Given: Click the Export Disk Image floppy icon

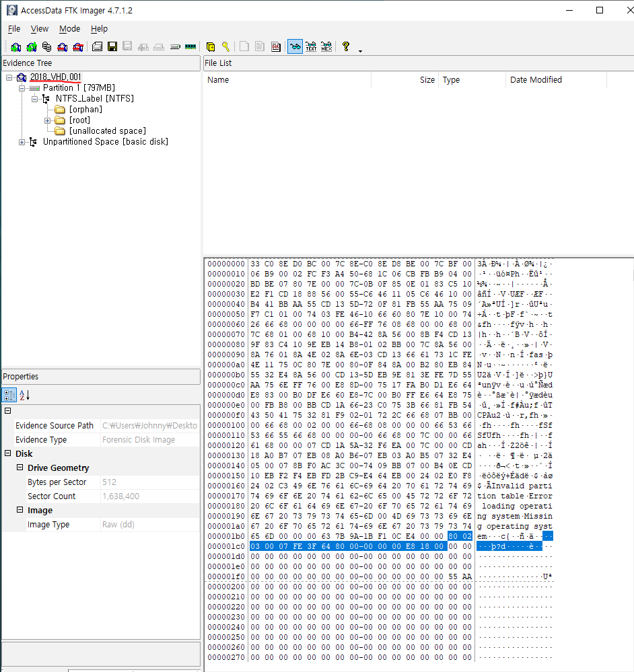Looking at the screenshot, I should [x=112, y=46].
